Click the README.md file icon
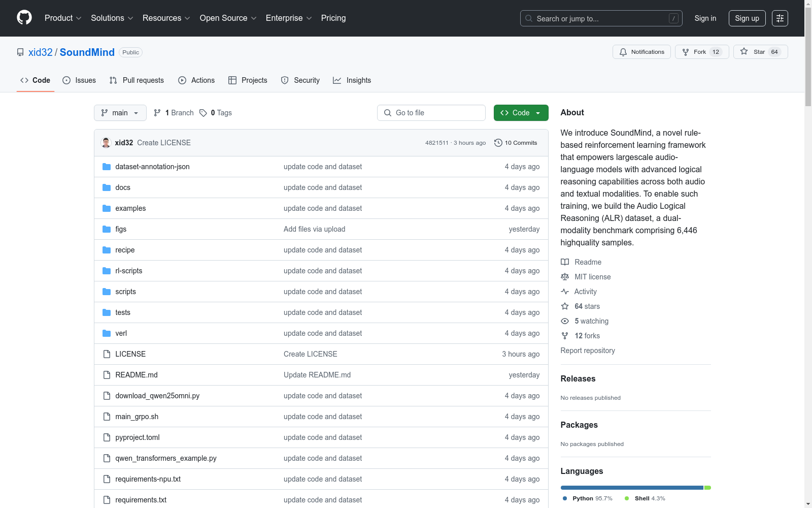Viewport: 812px width, 508px height. click(x=107, y=375)
